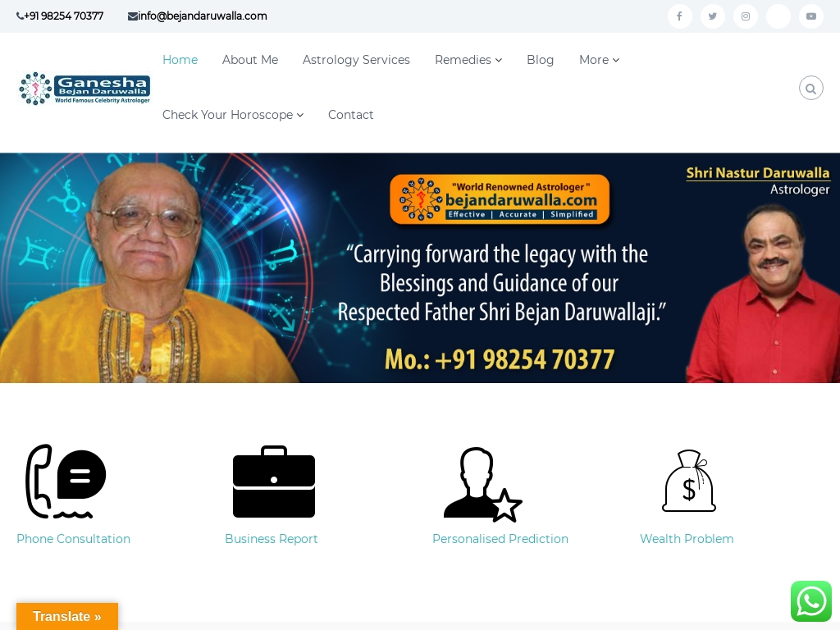
Task: Open the YouTube social icon
Action: click(x=811, y=16)
